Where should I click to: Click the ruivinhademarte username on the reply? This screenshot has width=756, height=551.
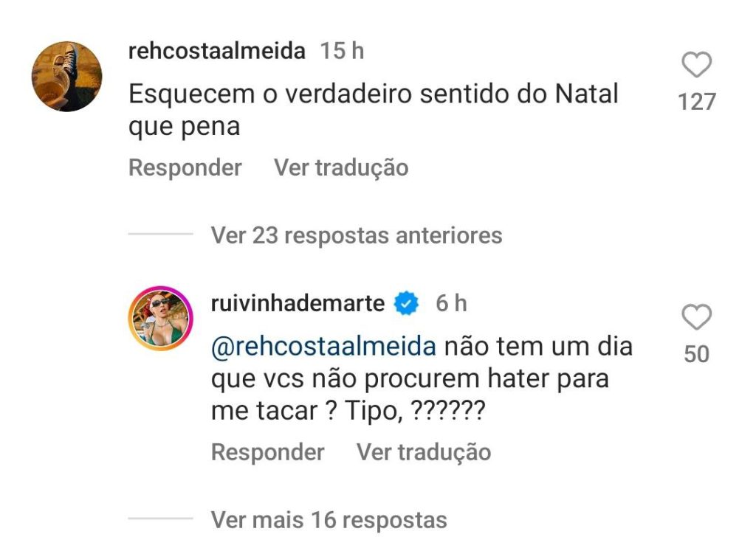point(298,303)
